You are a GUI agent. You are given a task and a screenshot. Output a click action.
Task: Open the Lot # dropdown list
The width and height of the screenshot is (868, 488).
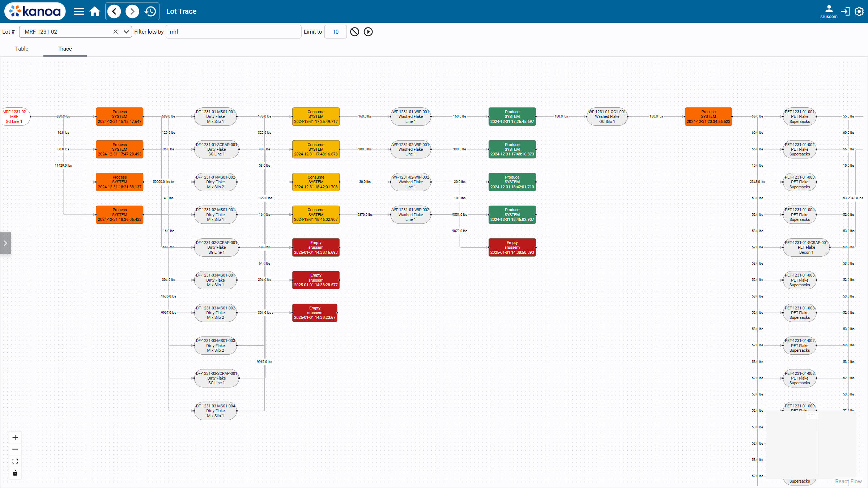point(126,31)
